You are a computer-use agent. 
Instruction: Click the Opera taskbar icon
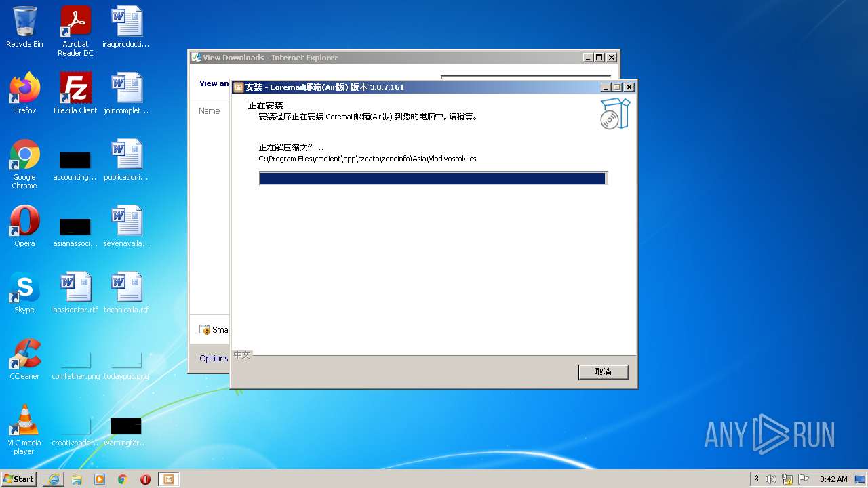(x=145, y=479)
